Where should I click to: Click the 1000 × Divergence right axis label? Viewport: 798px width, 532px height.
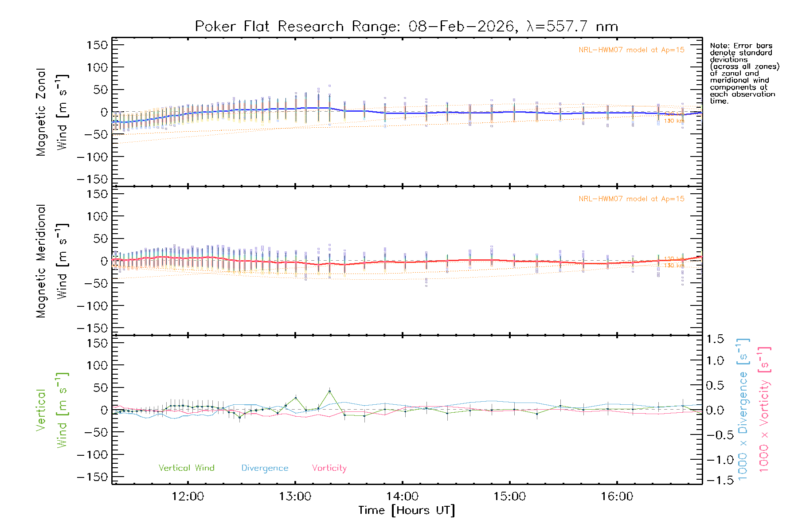point(743,410)
